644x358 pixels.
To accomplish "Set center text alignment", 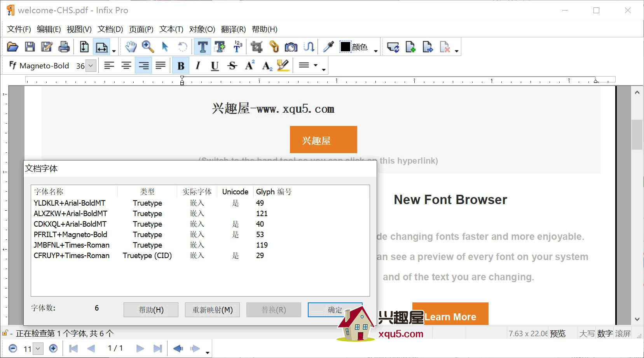I will [x=126, y=65].
